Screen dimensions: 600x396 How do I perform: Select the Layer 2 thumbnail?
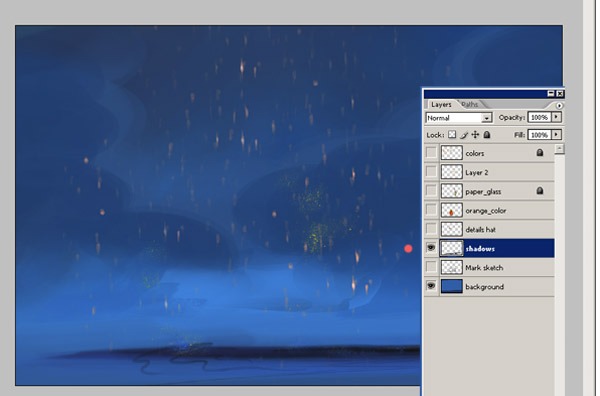[452, 172]
